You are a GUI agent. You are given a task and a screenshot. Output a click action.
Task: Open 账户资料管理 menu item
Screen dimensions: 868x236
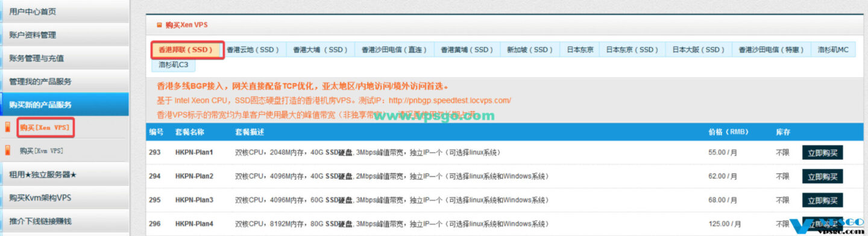(64, 35)
